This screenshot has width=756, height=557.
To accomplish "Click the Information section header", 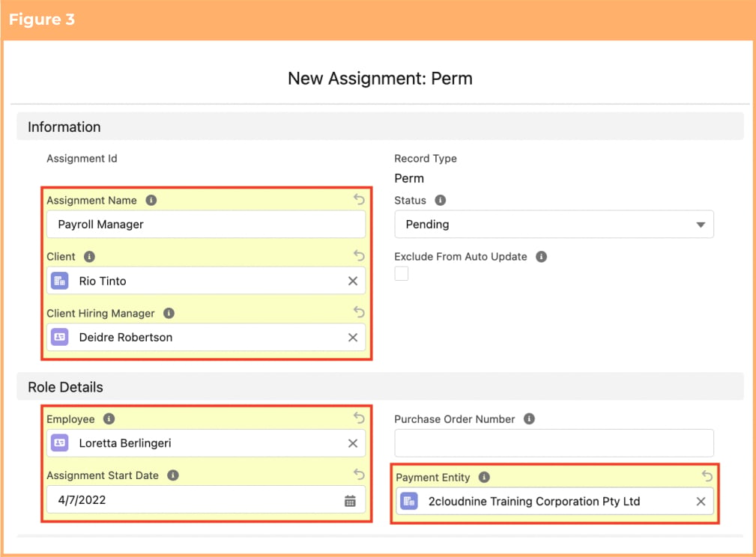I will tap(380, 127).
